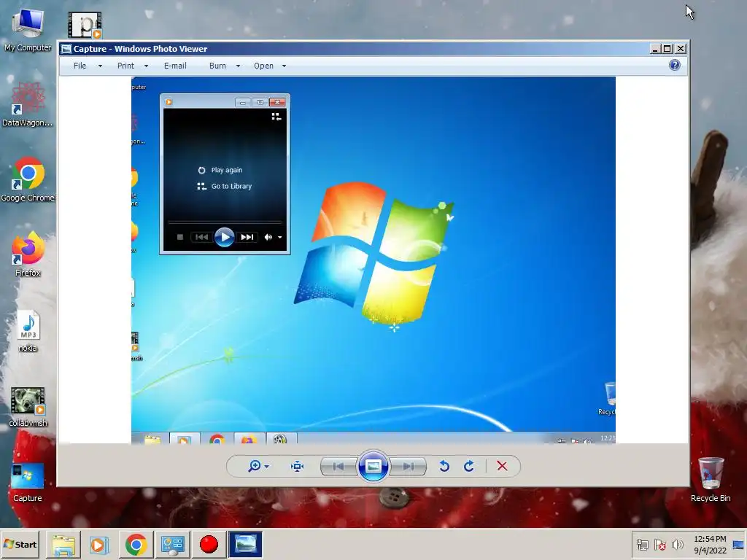Select the My Computer desktop icon
The width and height of the screenshot is (747, 560).
[28, 30]
